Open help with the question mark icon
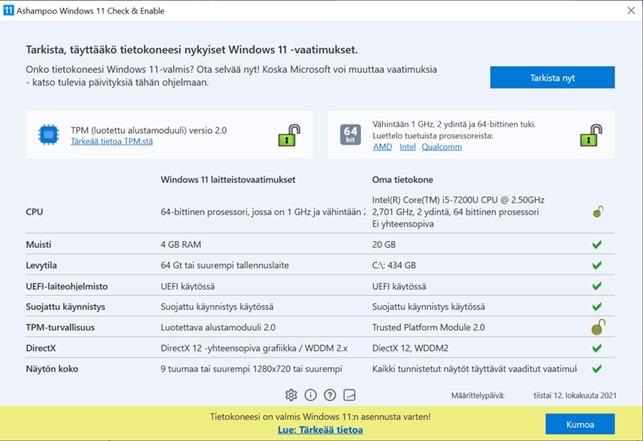 point(330,395)
